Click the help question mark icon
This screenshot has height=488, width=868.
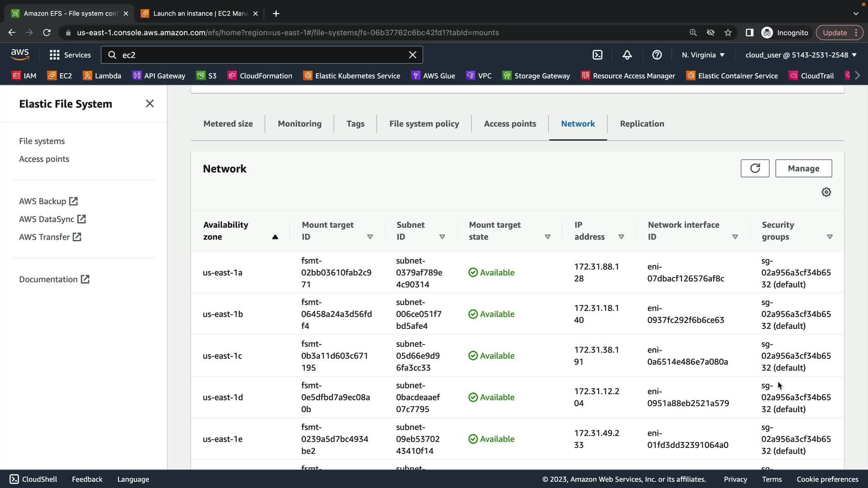pyautogui.click(x=657, y=55)
